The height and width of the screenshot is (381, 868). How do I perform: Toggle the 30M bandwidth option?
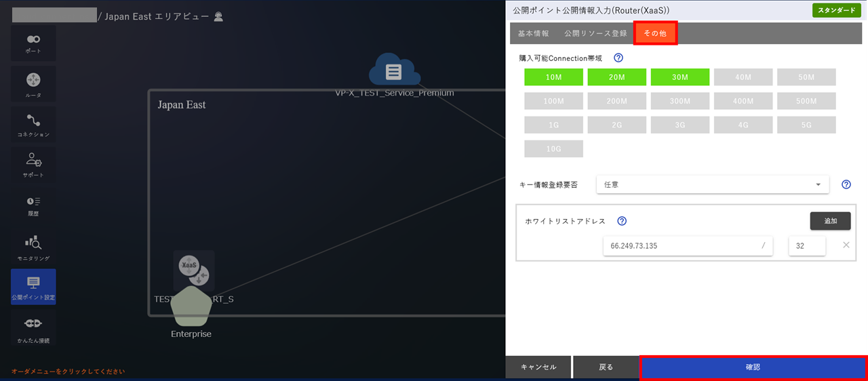(680, 77)
